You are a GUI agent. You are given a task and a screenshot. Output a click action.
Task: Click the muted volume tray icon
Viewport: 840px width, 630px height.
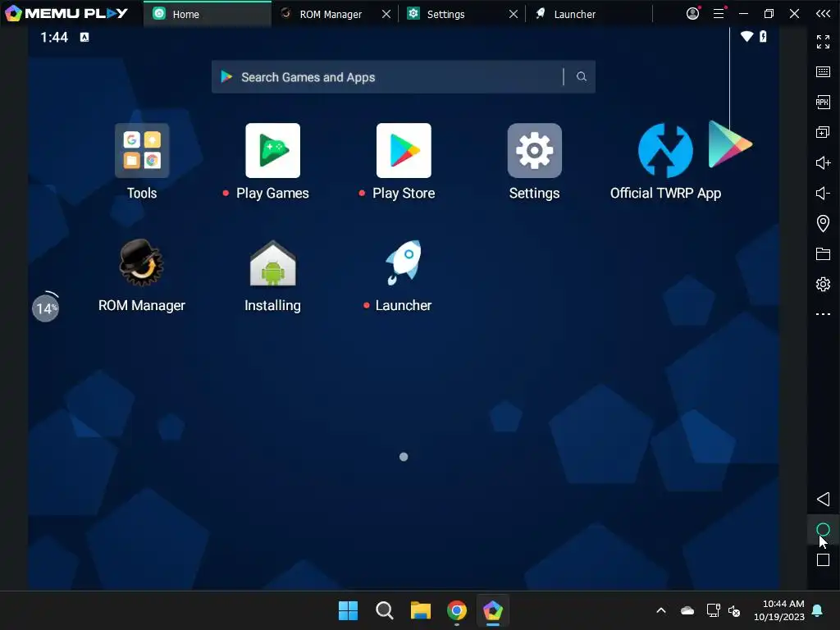(x=734, y=610)
